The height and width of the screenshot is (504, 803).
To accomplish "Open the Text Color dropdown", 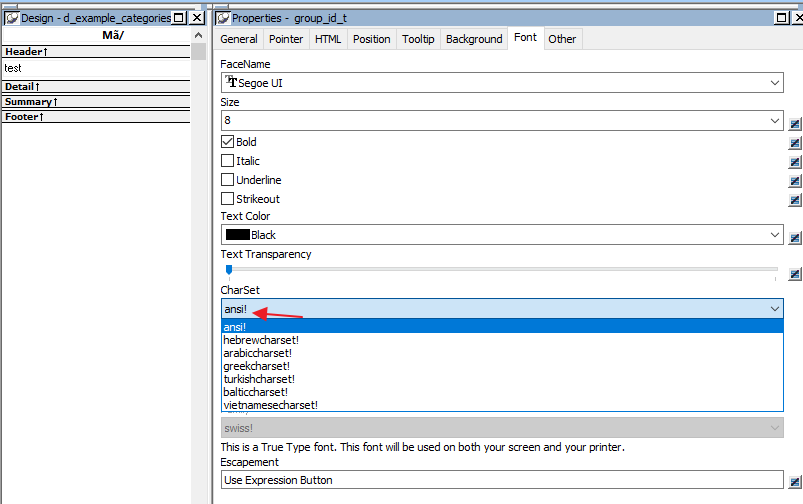I will pos(775,235).
